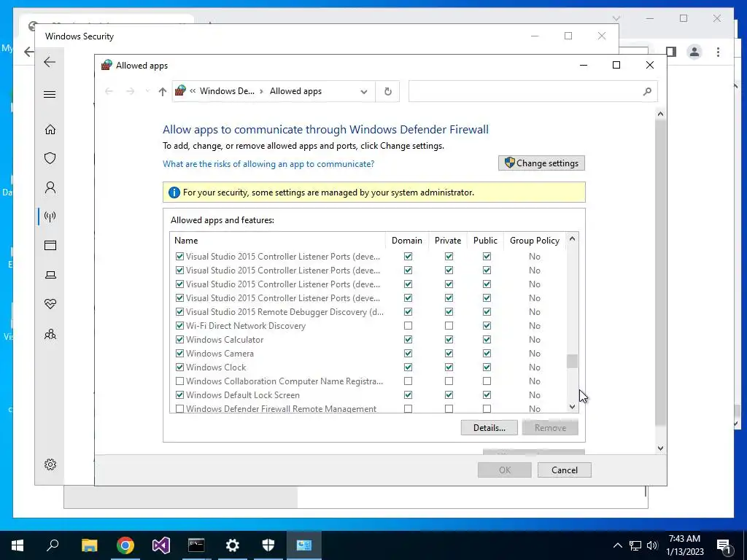This screenshot has width=747, height=560.
Task: Open taskbar Search
Action: pyautogui.click(x=53, y=545)
